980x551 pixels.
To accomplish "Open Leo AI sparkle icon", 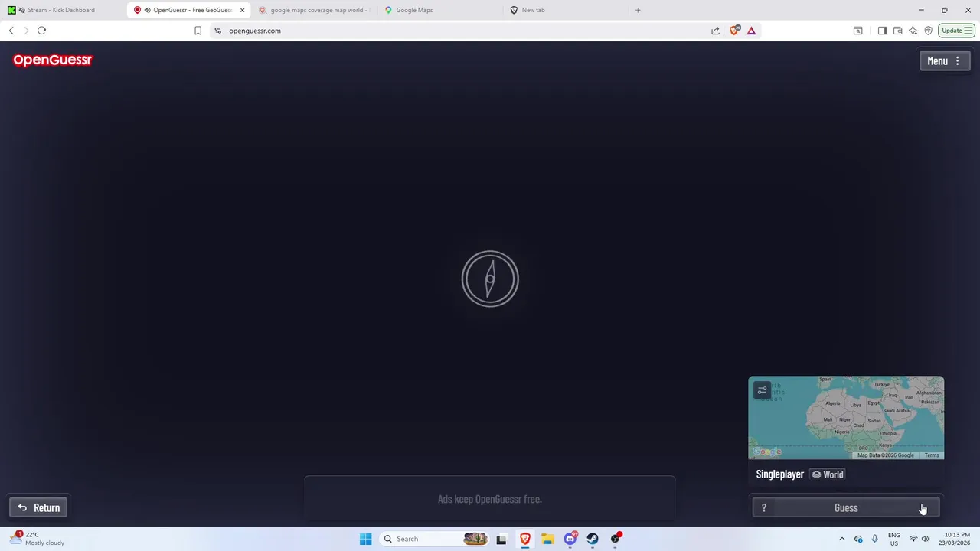I will tap(913, 31).
